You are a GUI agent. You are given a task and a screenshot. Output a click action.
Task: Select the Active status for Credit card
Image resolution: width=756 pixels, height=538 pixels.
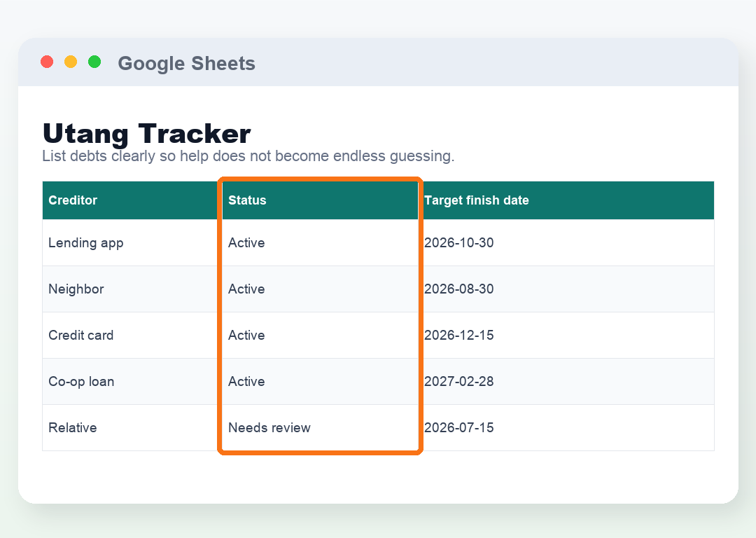pos(320,336)
